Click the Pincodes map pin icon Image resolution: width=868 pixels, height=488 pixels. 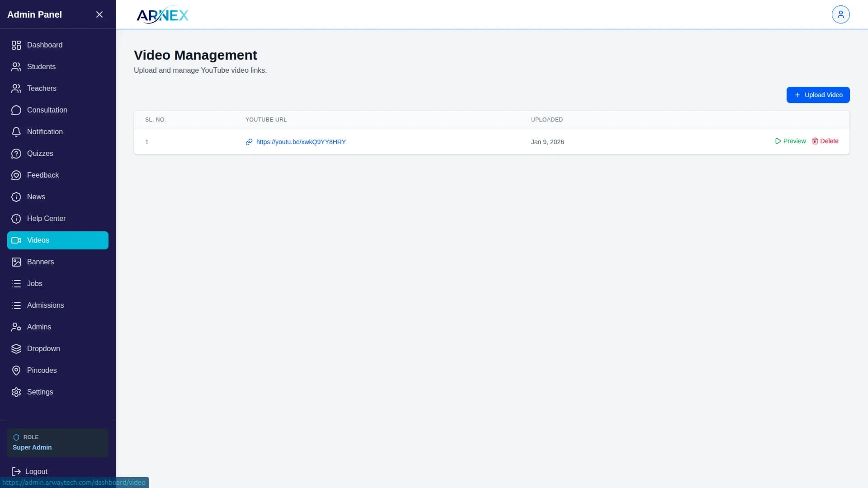pyautogui.click(x=16, y=371)
